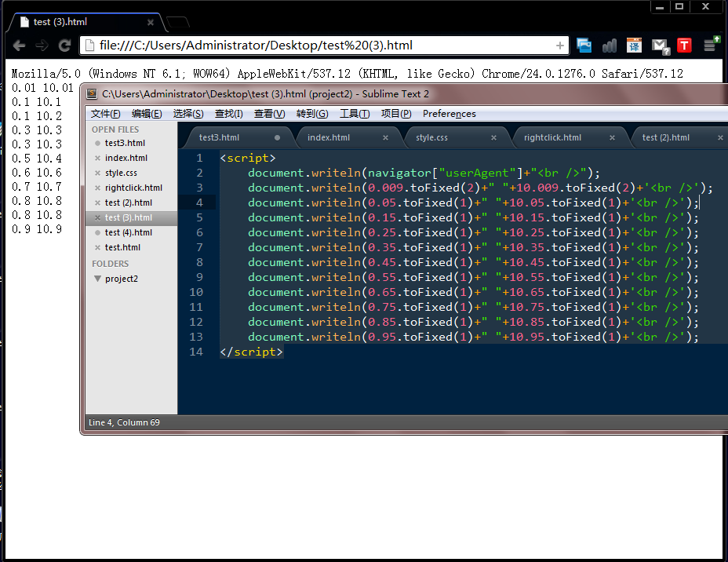The height and width of the screenshot is (562, 728).
Task: Open the 转到(G) menu
Action: pyautogui.click(x=312, y=114)
